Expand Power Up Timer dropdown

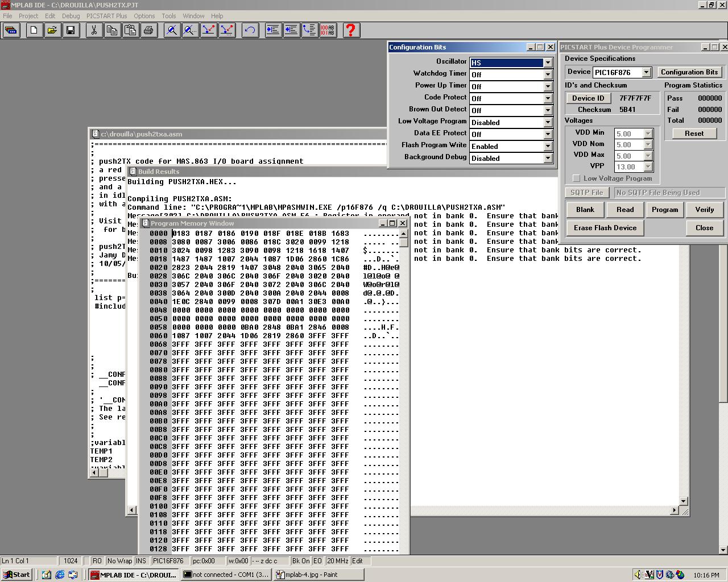click(548, 86)
